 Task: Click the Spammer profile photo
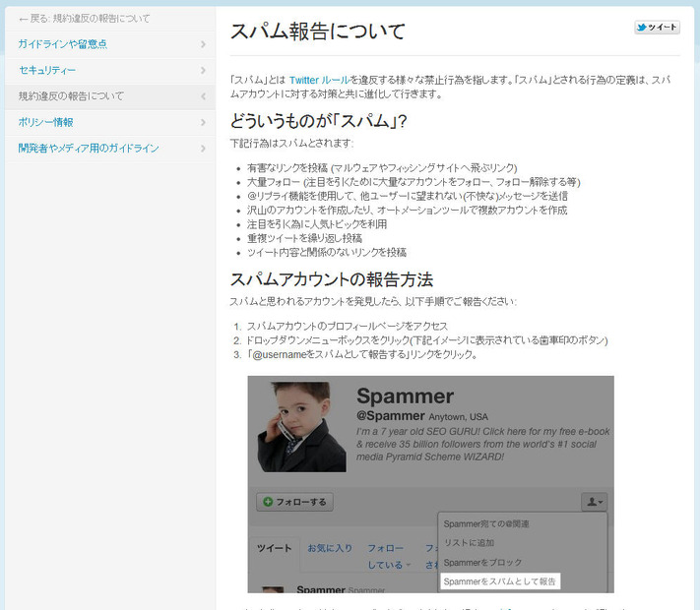pos(302,426)
